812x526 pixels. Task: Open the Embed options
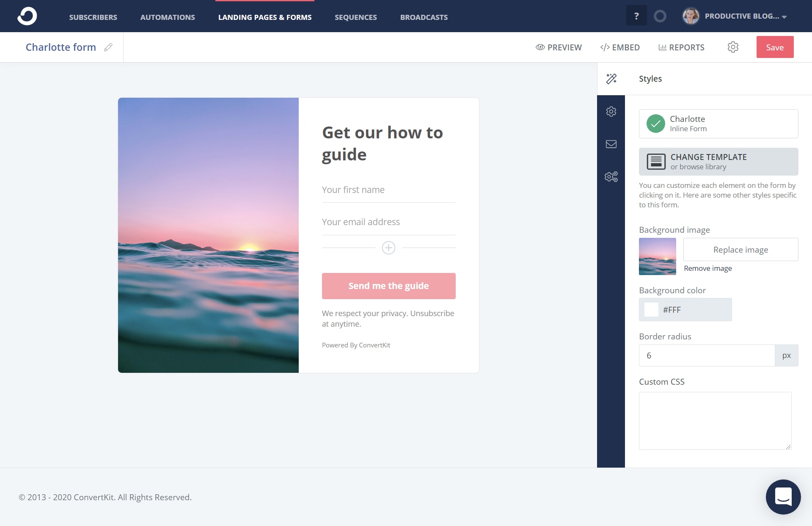coord(620,47)
